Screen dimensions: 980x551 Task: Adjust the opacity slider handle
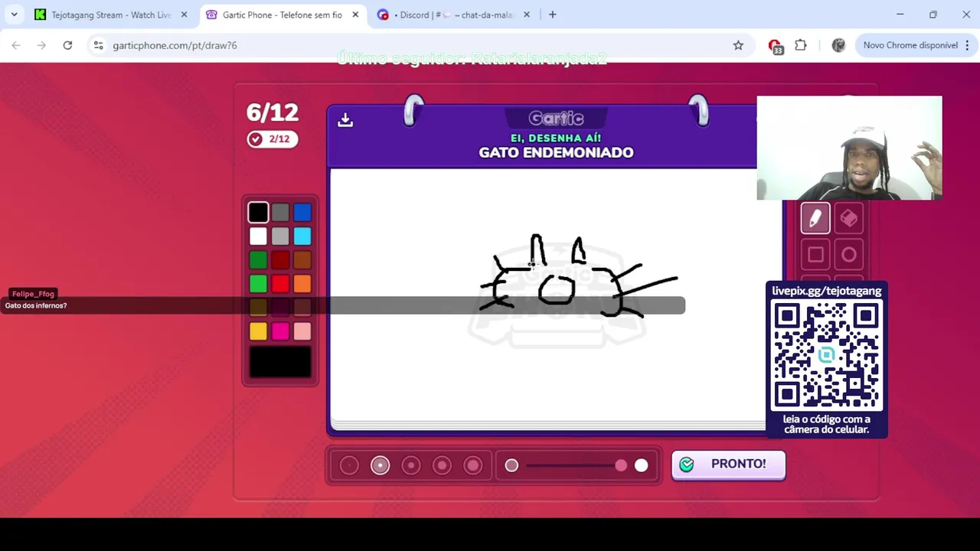[621, 465]
